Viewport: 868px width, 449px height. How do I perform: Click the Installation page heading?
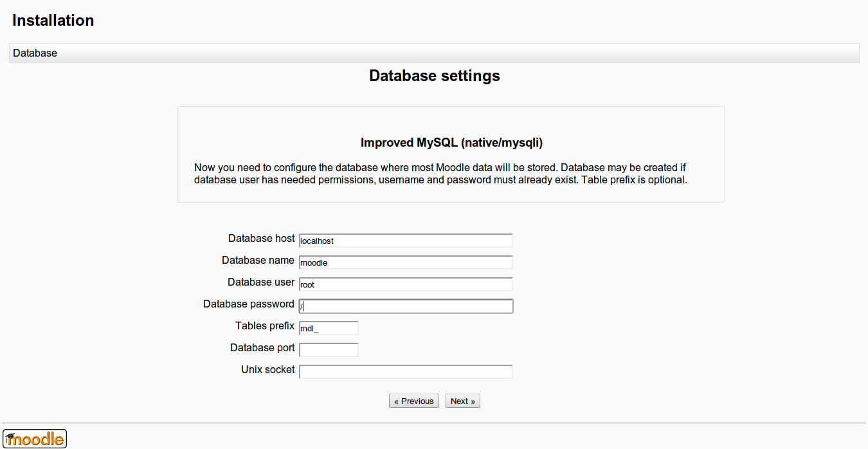coord(53,21)
